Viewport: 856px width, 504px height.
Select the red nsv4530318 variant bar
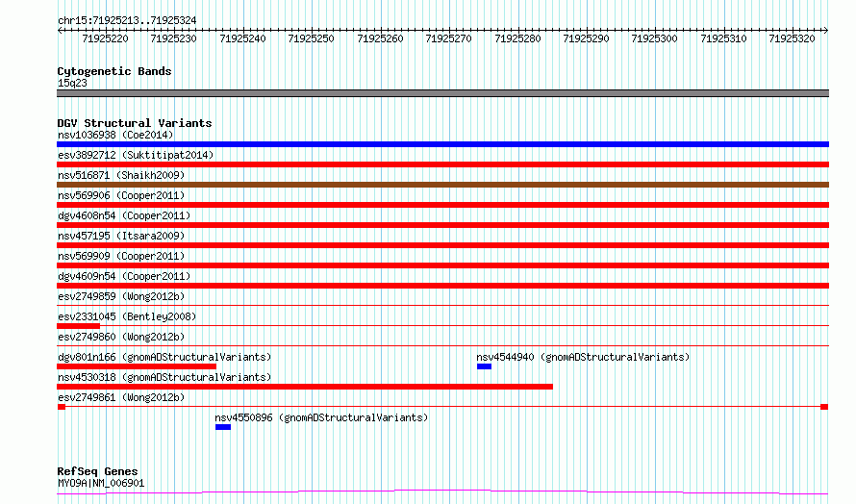tap(305, 387)
